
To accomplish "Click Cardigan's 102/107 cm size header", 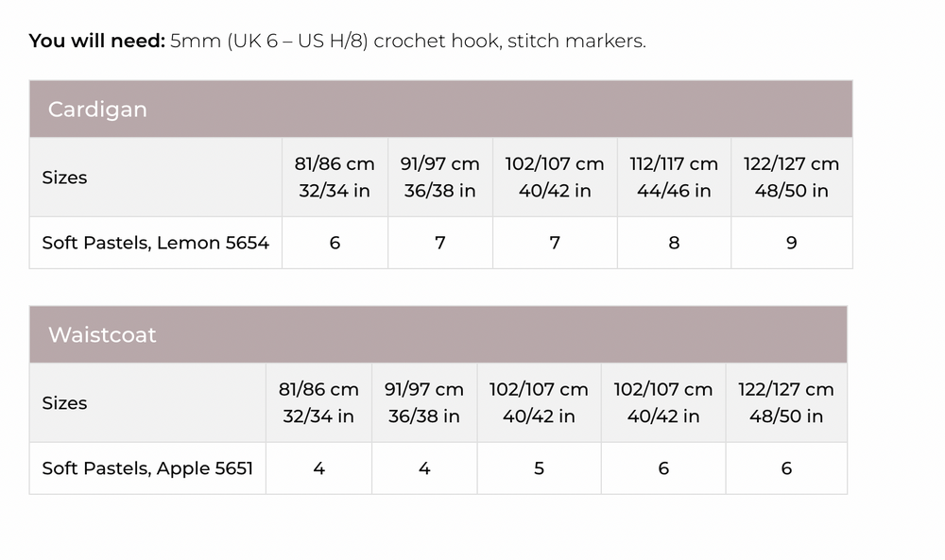I will tap(555, 177).
